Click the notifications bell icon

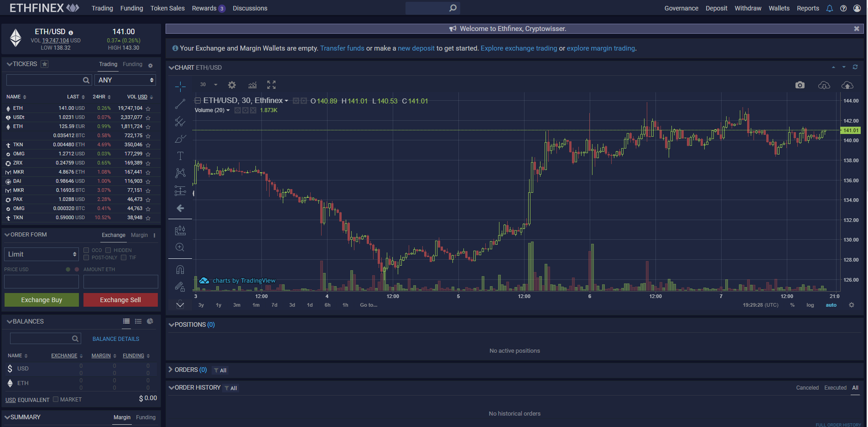tap(829, 8)
